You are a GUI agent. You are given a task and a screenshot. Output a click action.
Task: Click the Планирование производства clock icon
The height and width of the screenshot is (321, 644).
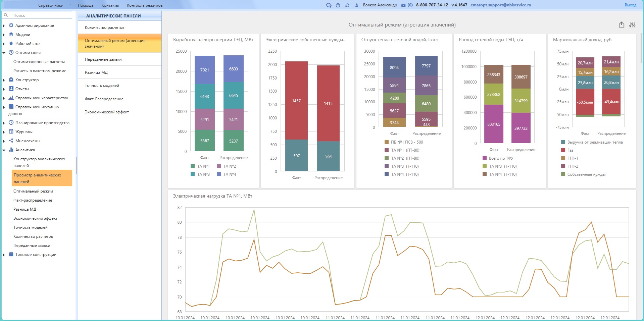[x=11, y=123]
